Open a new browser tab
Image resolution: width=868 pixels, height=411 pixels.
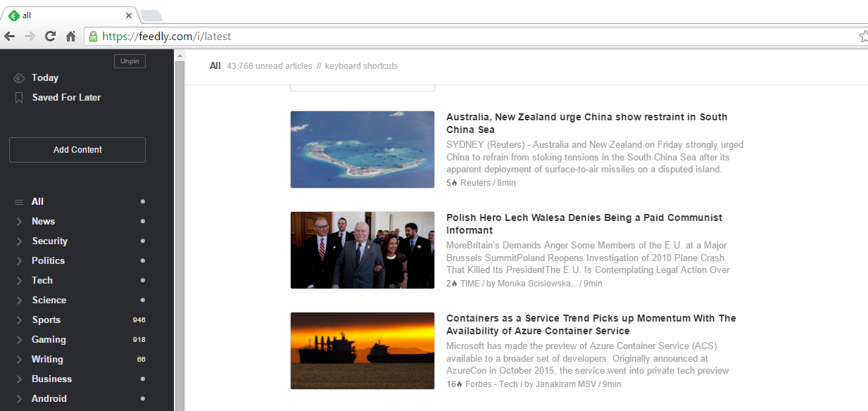pos(151,15)
